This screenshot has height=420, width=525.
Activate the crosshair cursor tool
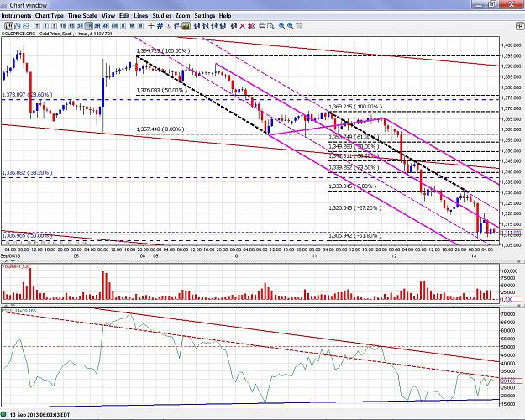point(151,26)
